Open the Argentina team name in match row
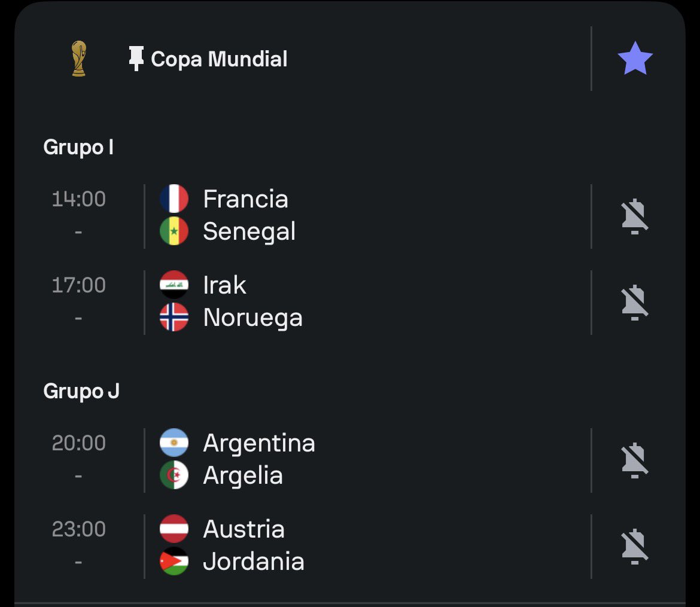Screen dimensions: 700x607 point(259,443)
